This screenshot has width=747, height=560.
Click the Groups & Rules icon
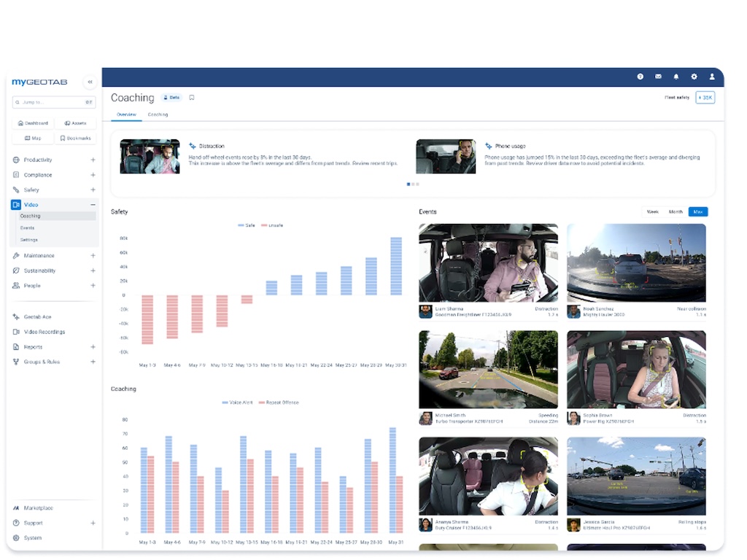click(x=16, y=362)
